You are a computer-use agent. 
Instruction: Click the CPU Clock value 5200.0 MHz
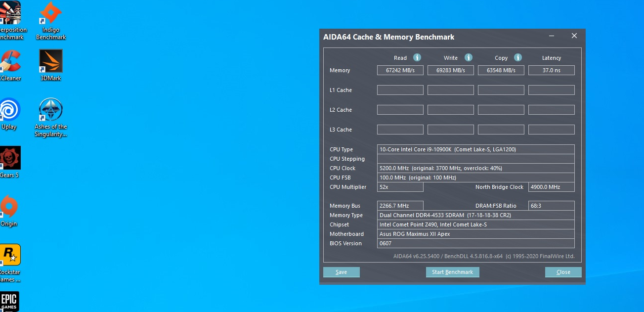476,168
